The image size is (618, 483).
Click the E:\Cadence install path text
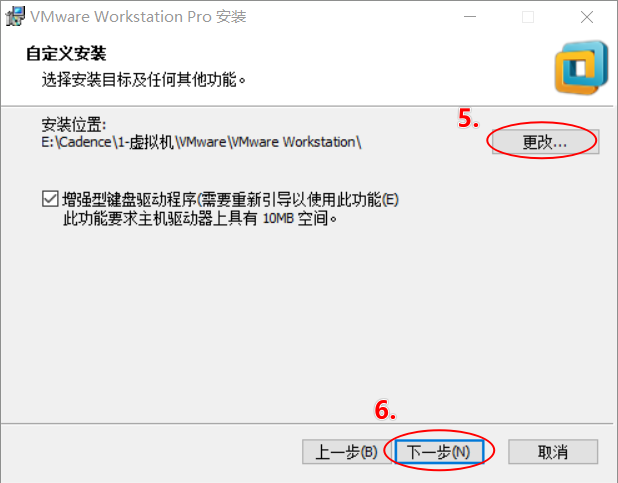[201, 142]
